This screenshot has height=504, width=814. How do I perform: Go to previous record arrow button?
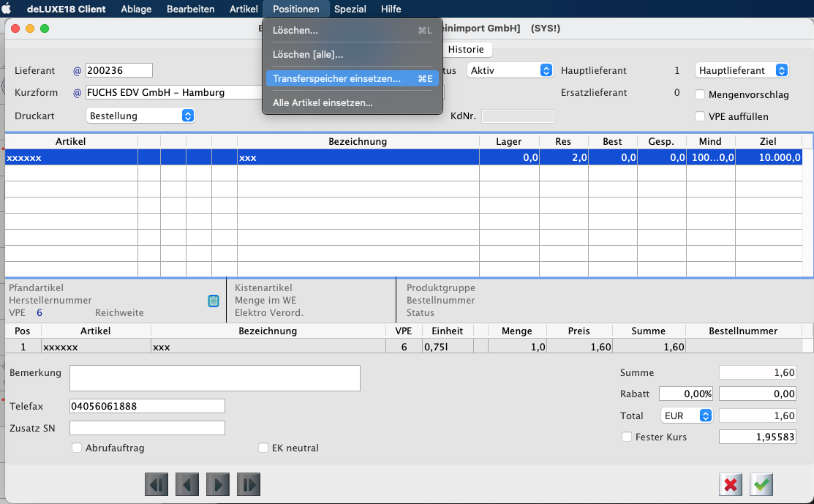click(188, 484)
